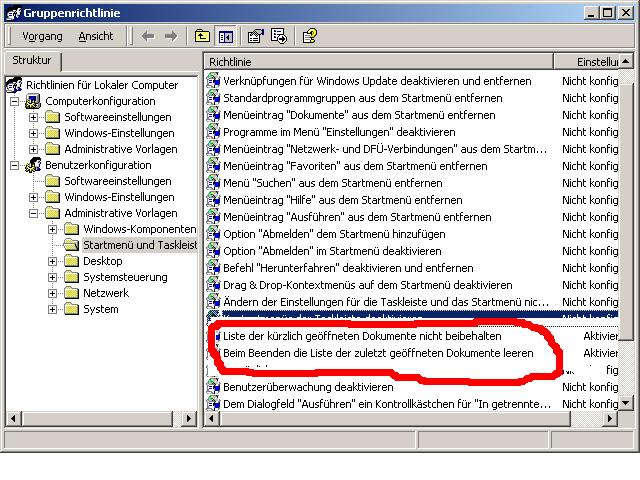The width and height of the screenshot is (640, 480).
Task: Expand Softwareeinstellungen under Computerkonfiguration
Action: [x=33, y=118]
